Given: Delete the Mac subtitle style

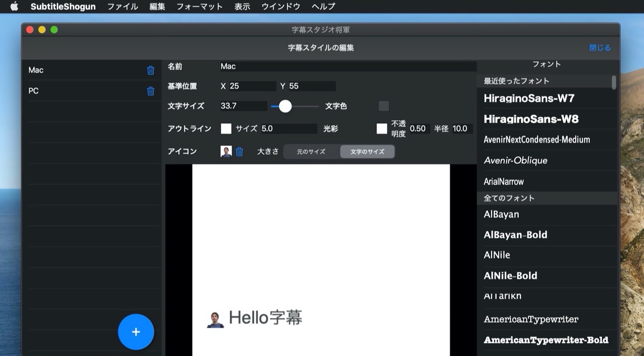Looking at the screenshot, I should [x=151, y=70].
